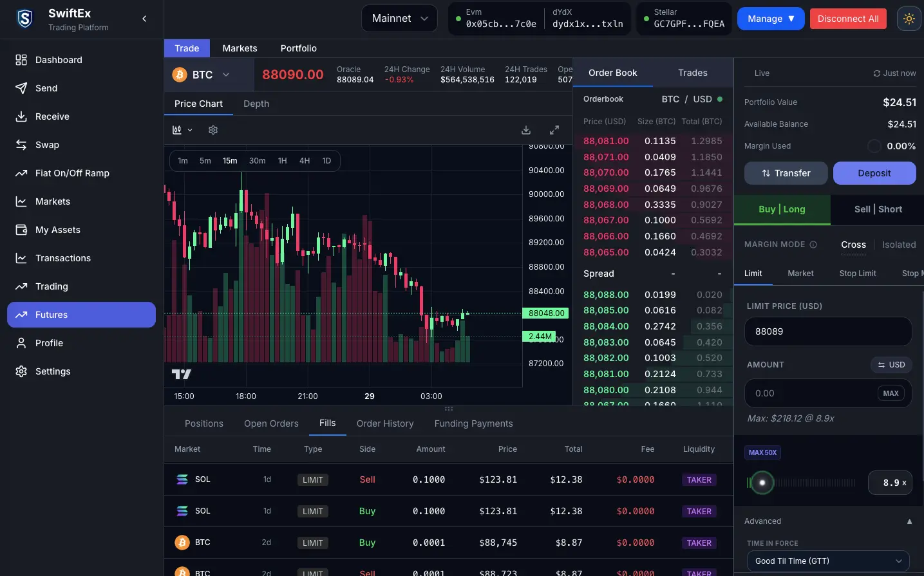Expand the chart to fullscreen
Viewport: 924px width, 576px height.
coord(554,129)
